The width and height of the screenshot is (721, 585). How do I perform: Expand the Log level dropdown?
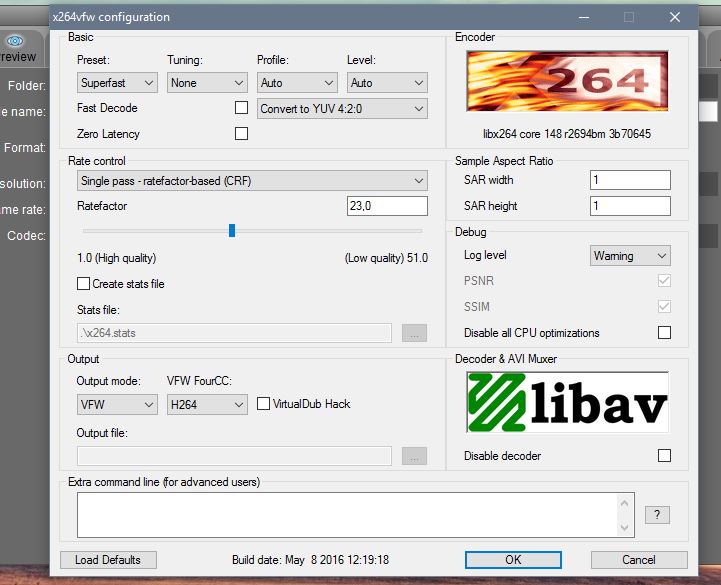pos(630,256)
